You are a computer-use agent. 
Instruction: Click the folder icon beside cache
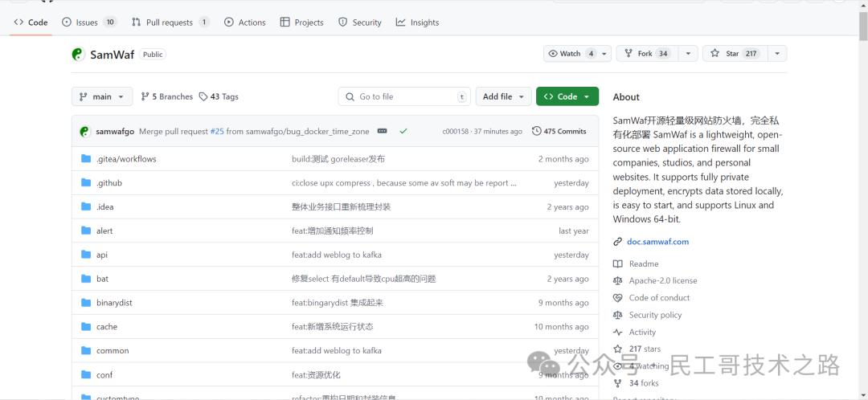(x=86, y=326)
